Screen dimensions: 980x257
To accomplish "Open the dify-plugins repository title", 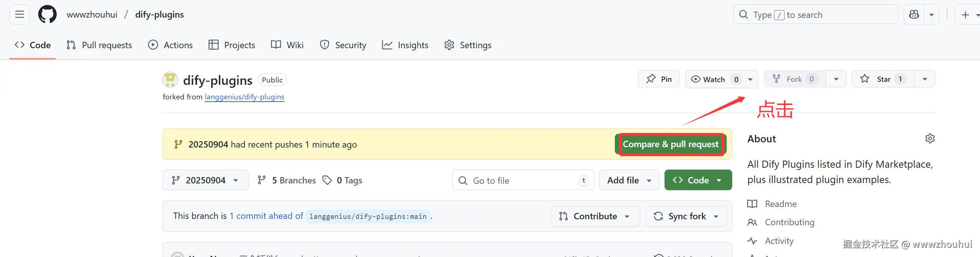I will pos(218,80).
